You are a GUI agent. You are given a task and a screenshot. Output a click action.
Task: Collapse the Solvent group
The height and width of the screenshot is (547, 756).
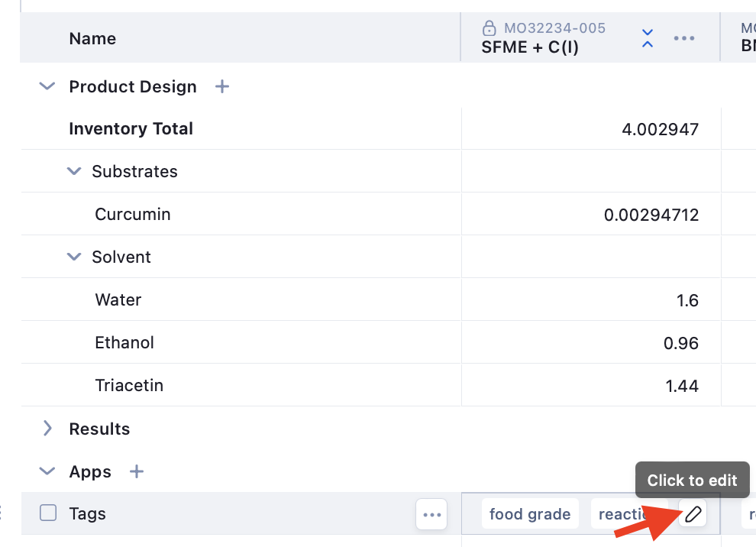pyautogui.click(x=74, y=257)
